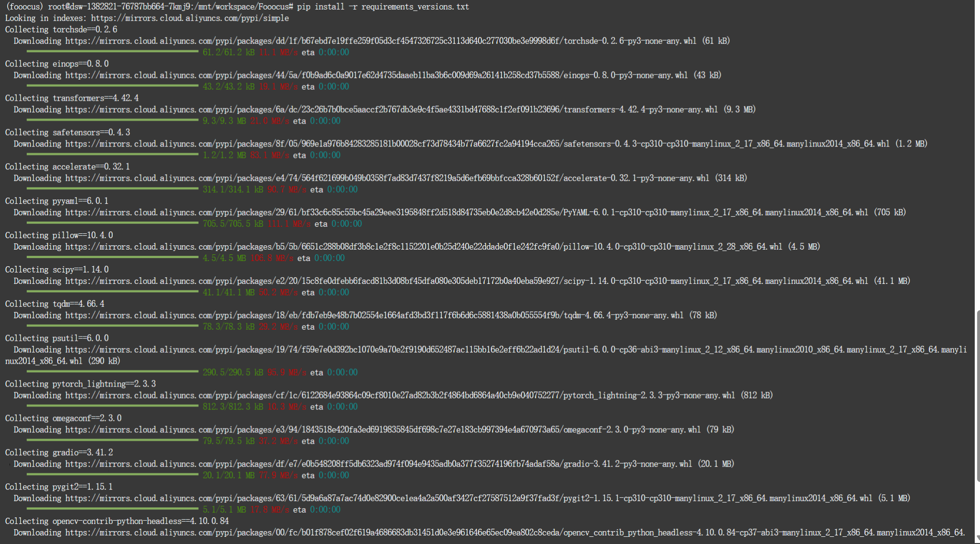Open the safetensors-0.4.3 package link

pos(477,144)
